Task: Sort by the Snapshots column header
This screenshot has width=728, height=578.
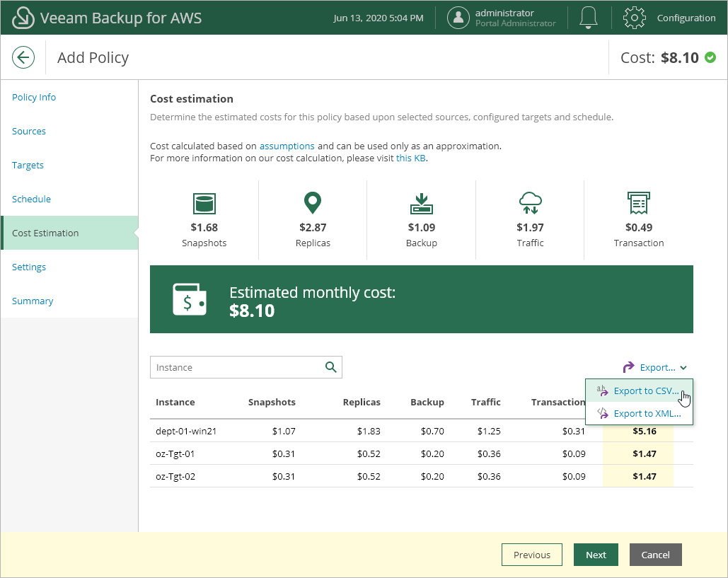Action: (x=272, y=402)
